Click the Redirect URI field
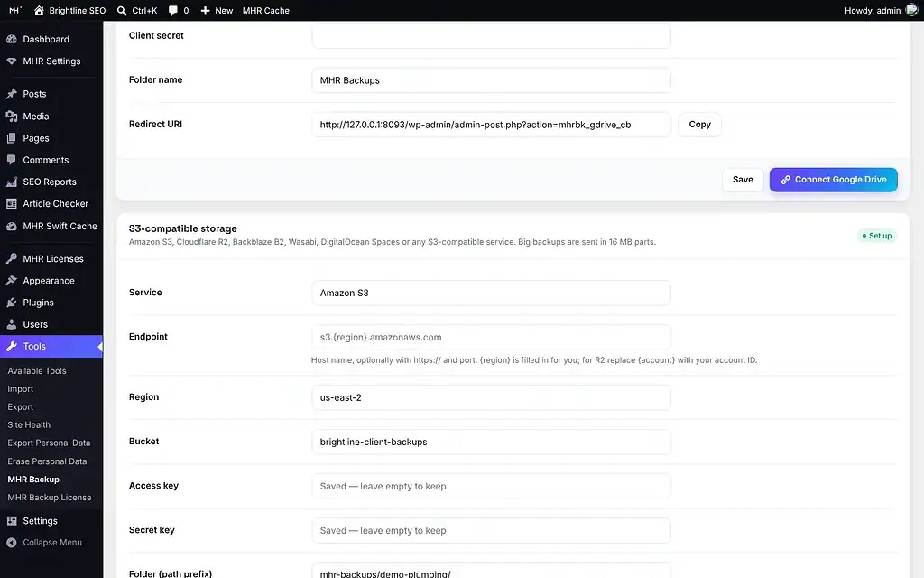This screenshot has width=924, height=578. pos(491,125)
